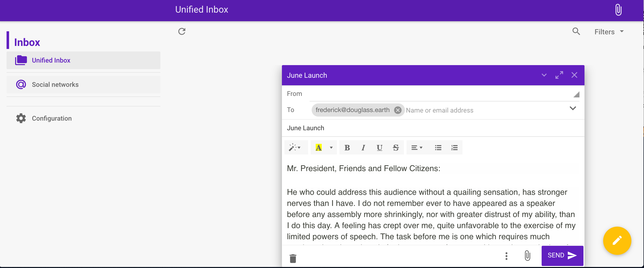Open Configuration in the sidebar
The image size is (644, 268).
click(52, 118)
